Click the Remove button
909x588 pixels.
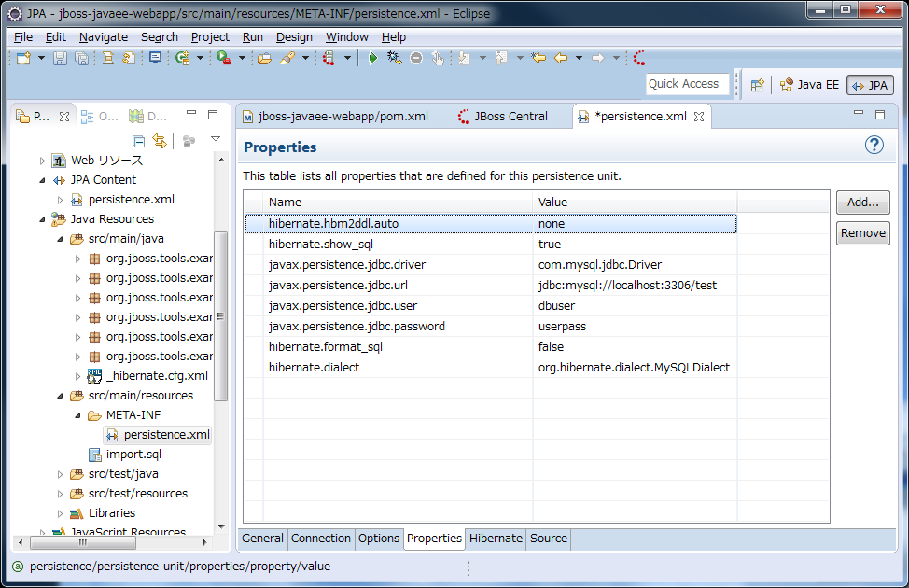click(862, 233)
